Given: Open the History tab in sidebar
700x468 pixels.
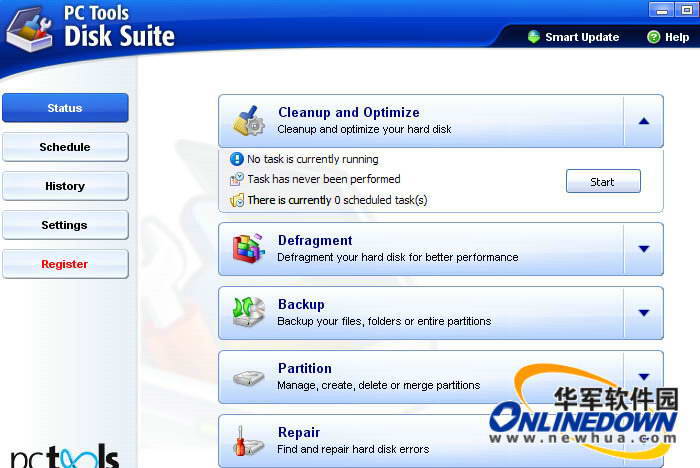Looking at the screenshot, I should (65, 186).
